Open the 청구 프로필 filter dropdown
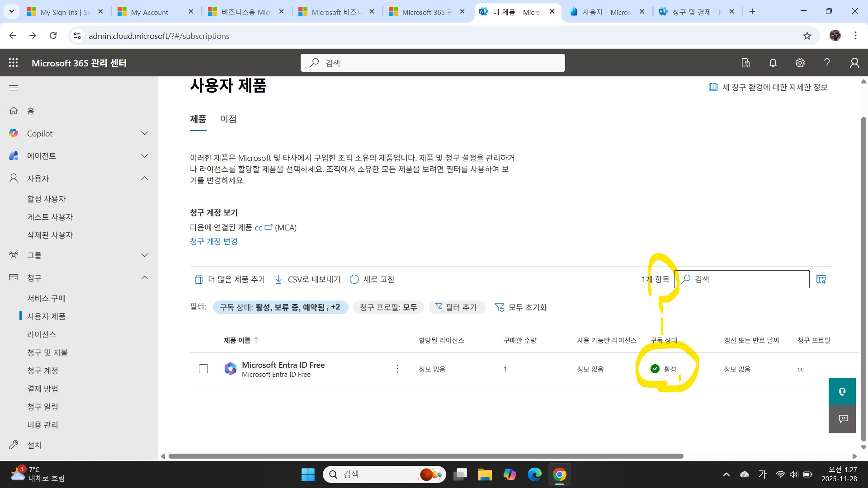The height and width of the screenshot is (488, 868). [388, 307]
